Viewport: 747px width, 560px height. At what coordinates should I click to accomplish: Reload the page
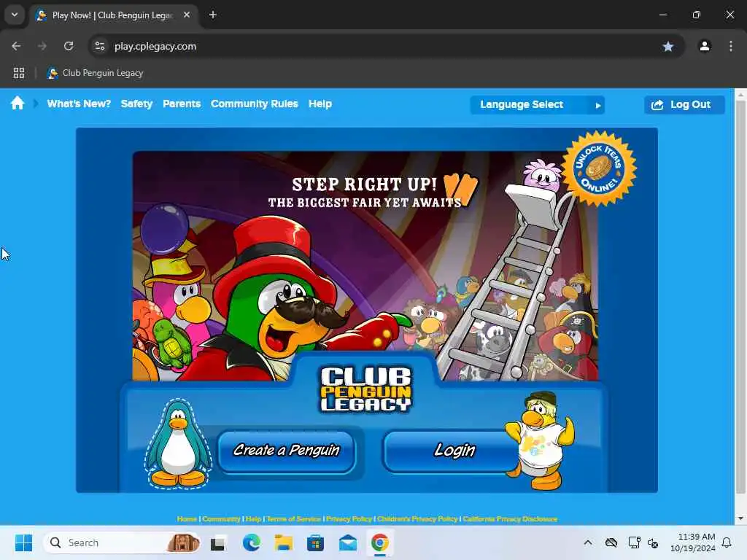click(69, 46)
